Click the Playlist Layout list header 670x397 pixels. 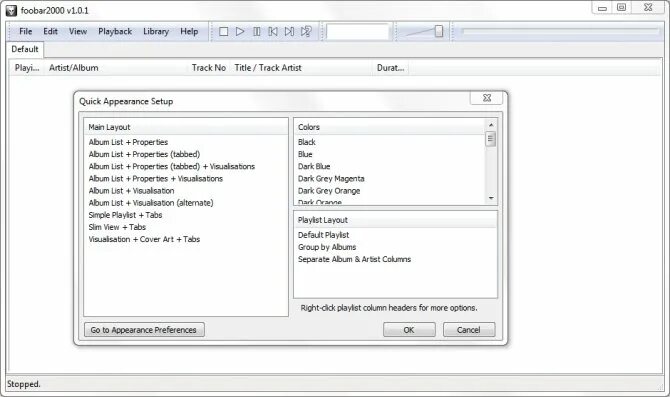click(395, 220)
